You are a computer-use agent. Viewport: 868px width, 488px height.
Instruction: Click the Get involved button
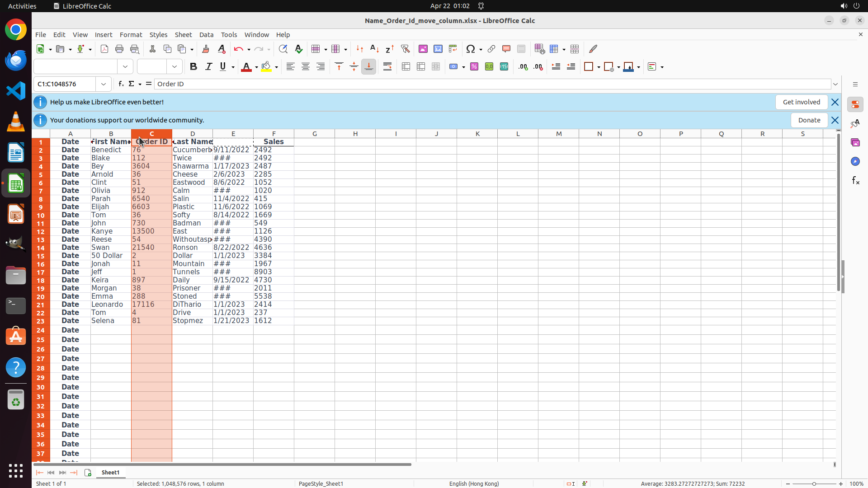(801, 102)
